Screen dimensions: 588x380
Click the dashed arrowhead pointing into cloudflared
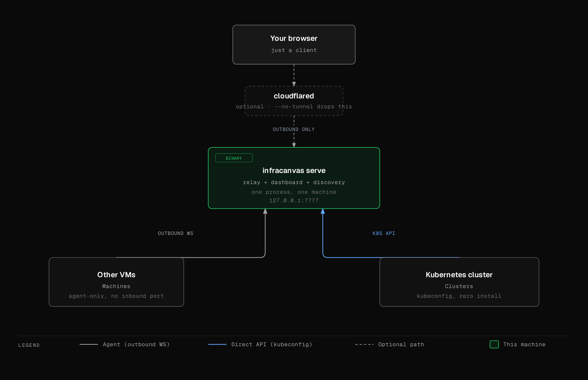294,84
